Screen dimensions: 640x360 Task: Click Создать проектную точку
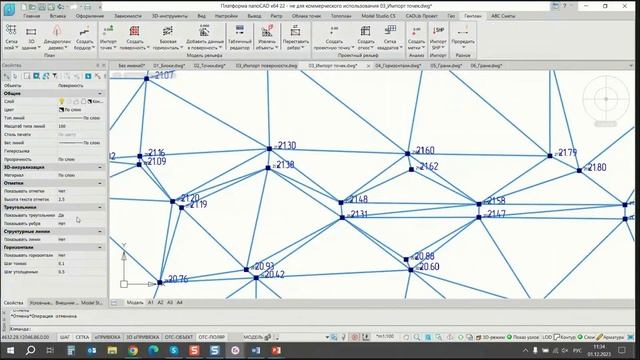click(334, 37)
